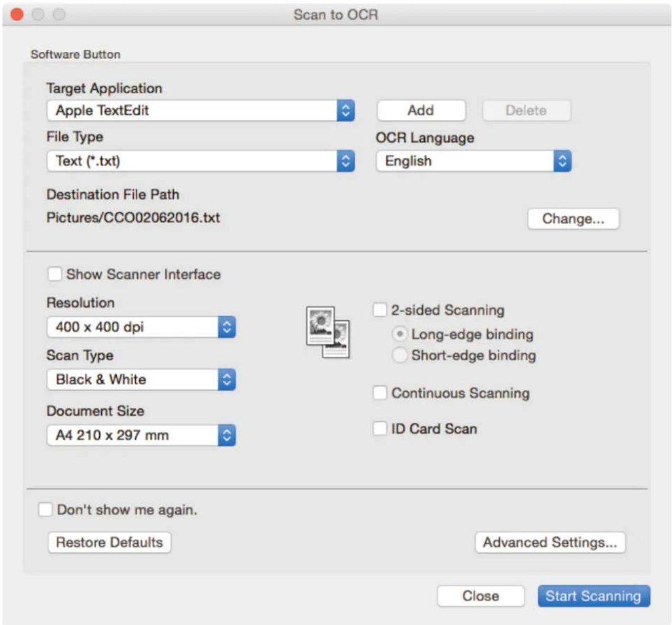Click the Add button
The height and width of the screenshot is (625, 672).
(x=421, y=110)
